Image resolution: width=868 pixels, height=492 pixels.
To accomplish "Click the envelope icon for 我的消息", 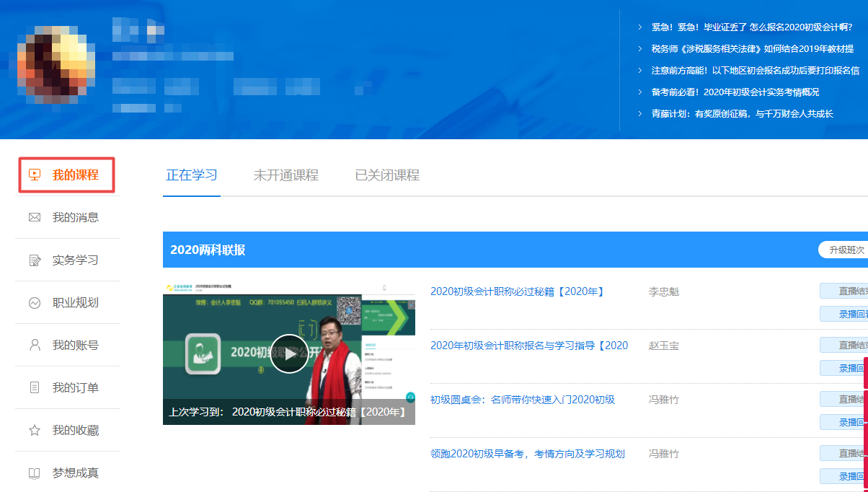I will [34, 217].
